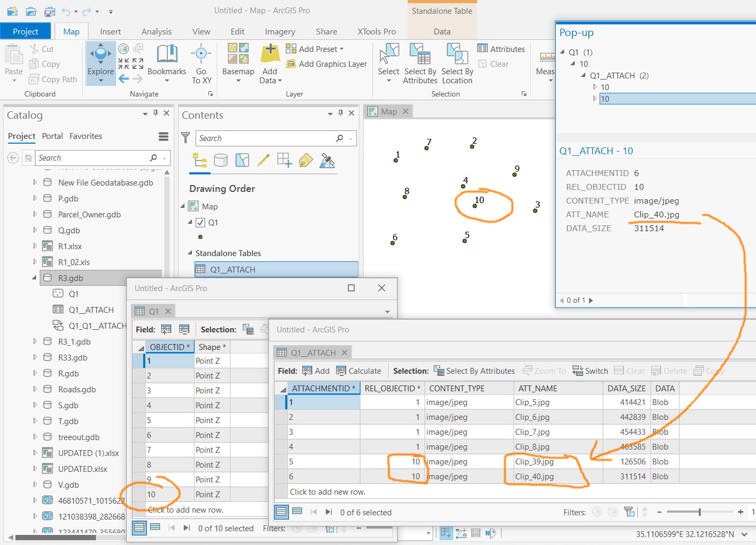Switch Contents to List By Selection
Screen dimensions: 756x545
coord(242,160)
